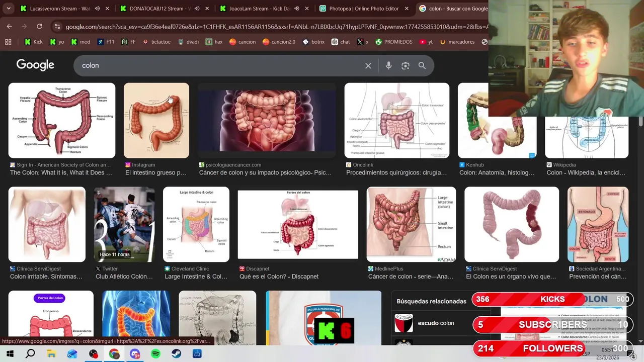Open the marcadores bookmark
The image size is (644, 362).
pyautogui.click(x=457, y=42)
